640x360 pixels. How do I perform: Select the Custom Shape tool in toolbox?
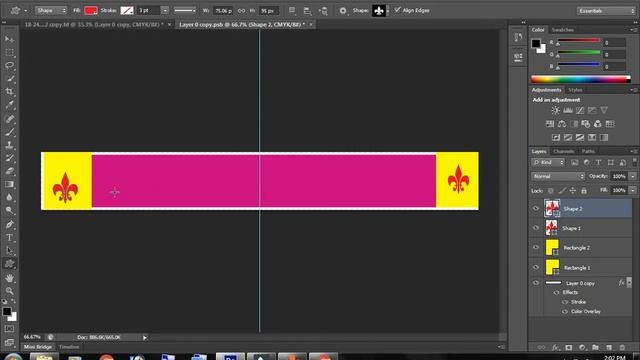point(9,264)
